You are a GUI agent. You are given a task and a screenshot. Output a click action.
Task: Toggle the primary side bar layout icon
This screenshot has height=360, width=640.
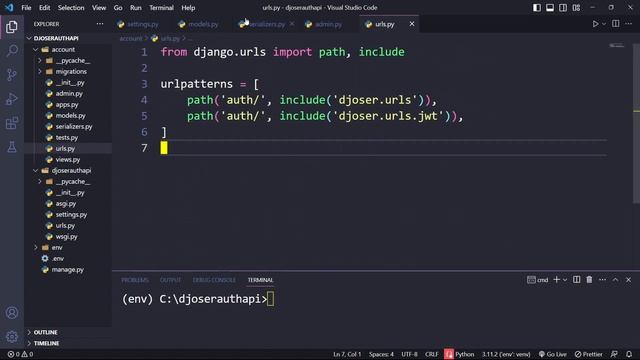coord(537,8)
